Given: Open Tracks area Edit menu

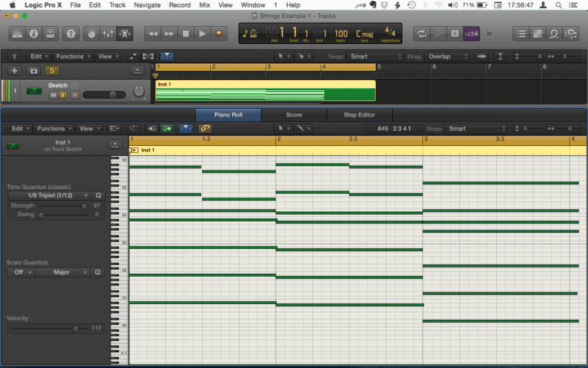Looking at the screenshot, I should click(38, 56).
